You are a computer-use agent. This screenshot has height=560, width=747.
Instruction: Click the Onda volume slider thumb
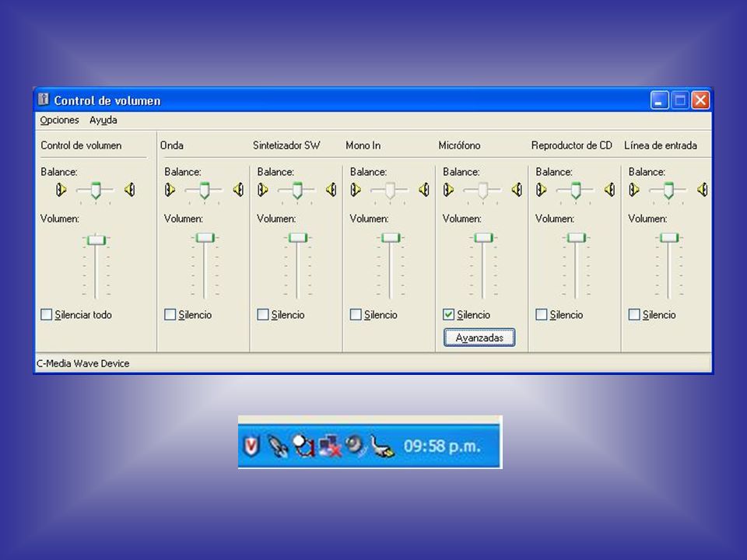pos(205,237)
